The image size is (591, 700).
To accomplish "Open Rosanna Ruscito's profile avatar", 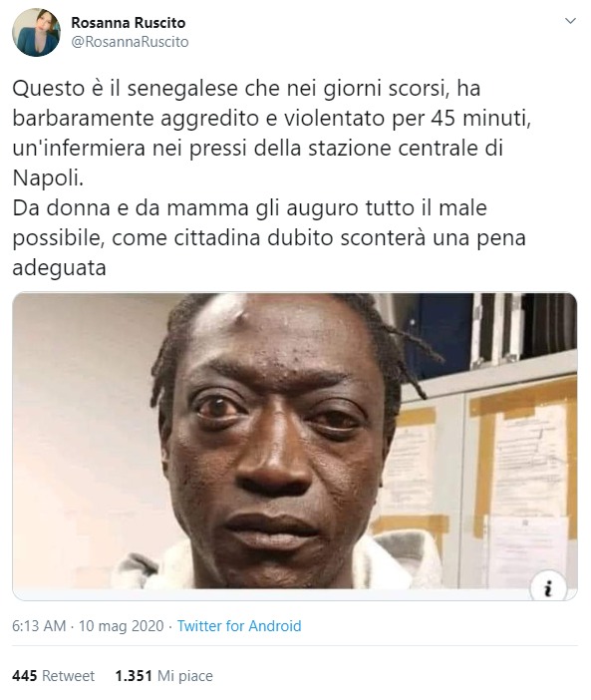I will pyautogui.click(x=36, y=32).
